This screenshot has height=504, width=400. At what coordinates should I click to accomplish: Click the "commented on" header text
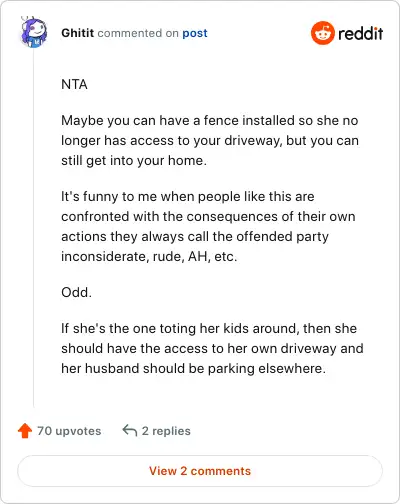(x=138, y=33)
